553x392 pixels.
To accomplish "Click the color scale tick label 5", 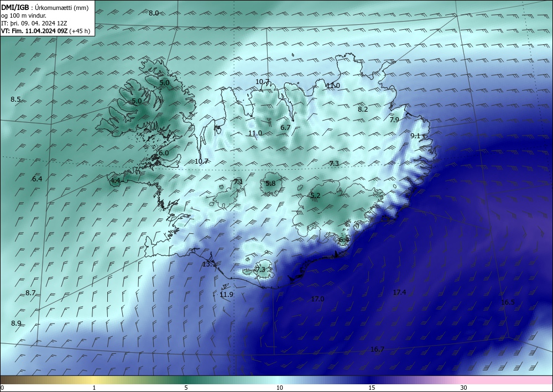I will click(186, 388).
